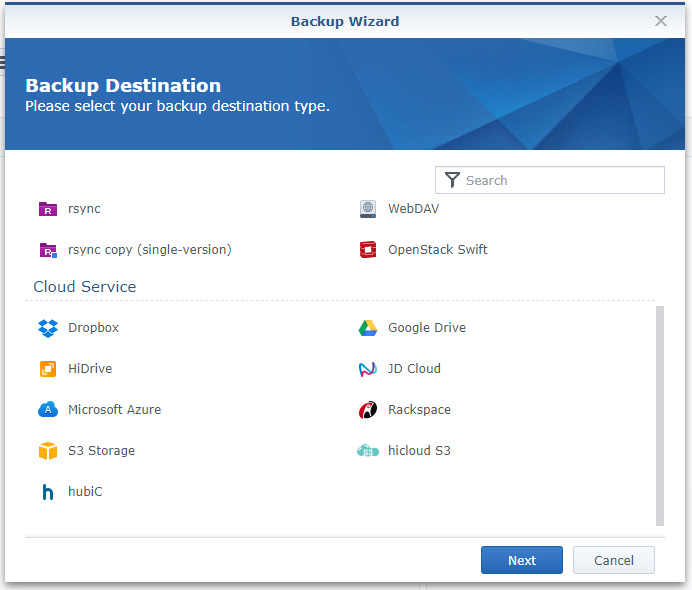Select the hicloud S3 icon

coord(368,451)
